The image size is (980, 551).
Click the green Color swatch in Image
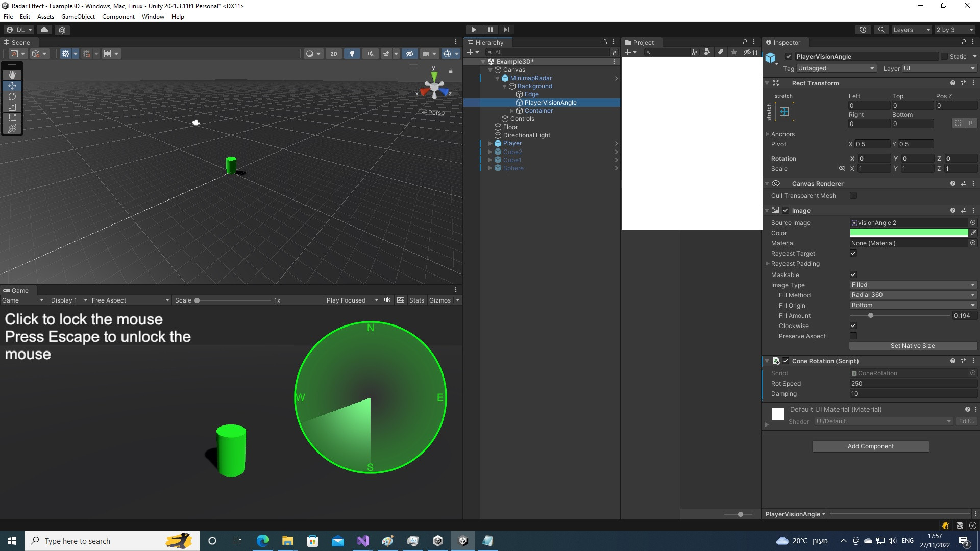pyautogui.click(x=909, y=233)
